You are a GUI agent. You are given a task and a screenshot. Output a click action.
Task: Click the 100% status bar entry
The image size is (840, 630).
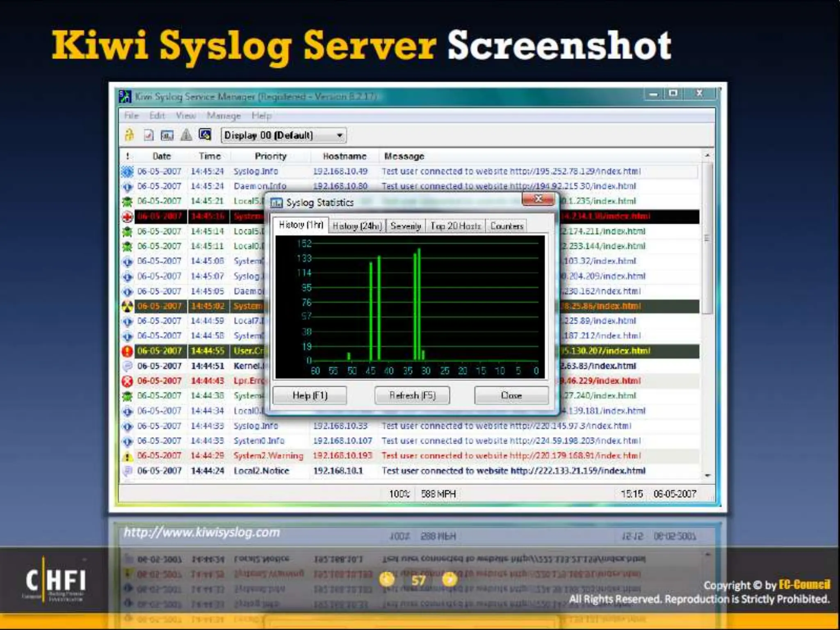tap(399, 494)
